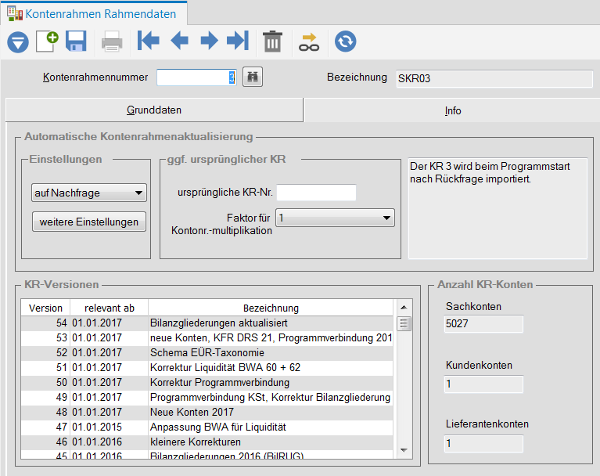600x476 pixels.
Task: Click the Kundenkonten count field
Action: 483,384
